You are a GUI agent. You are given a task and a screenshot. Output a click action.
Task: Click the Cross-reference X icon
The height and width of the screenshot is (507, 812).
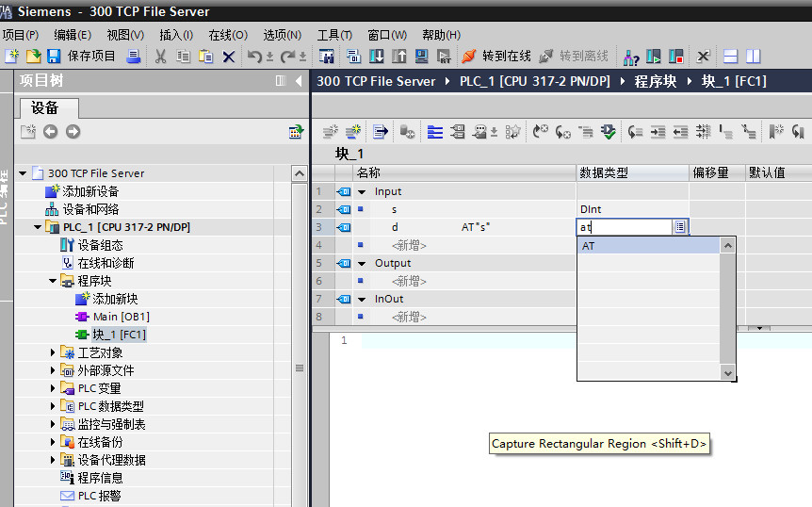pos(703,56)
